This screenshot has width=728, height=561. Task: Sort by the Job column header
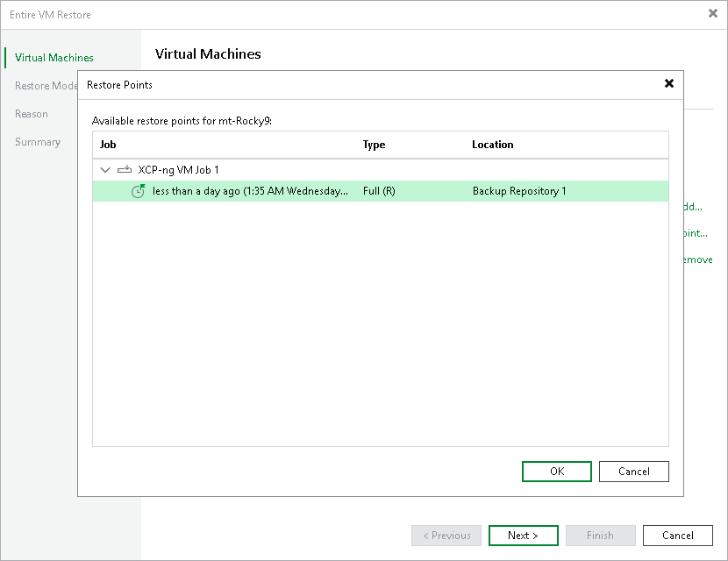click(108, 145)
